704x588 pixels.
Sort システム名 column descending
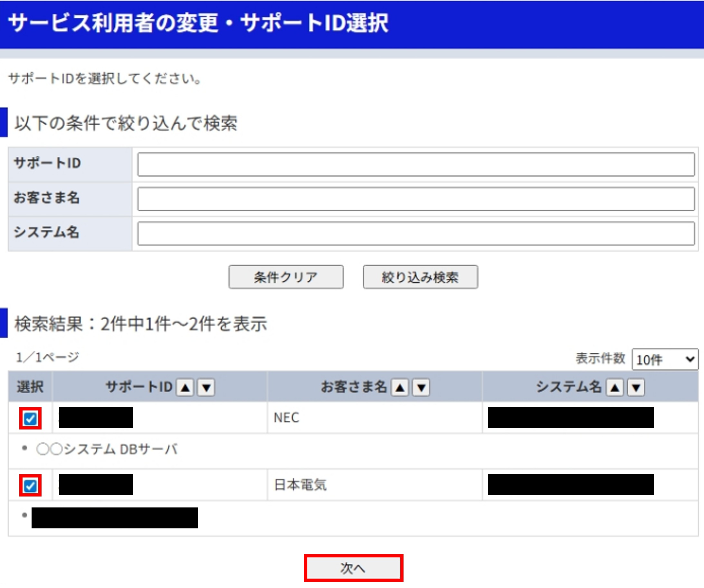click(636, 388)
